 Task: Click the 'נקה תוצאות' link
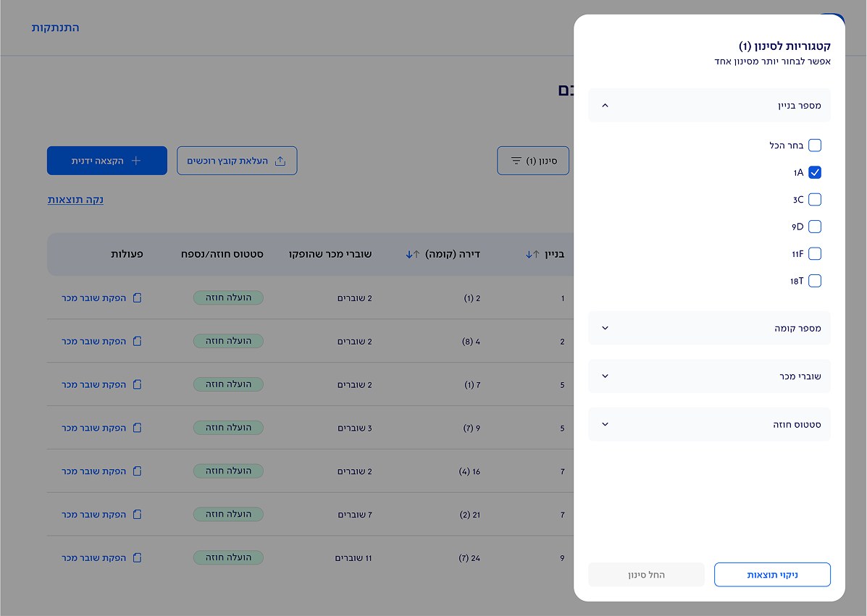[75, 200]
